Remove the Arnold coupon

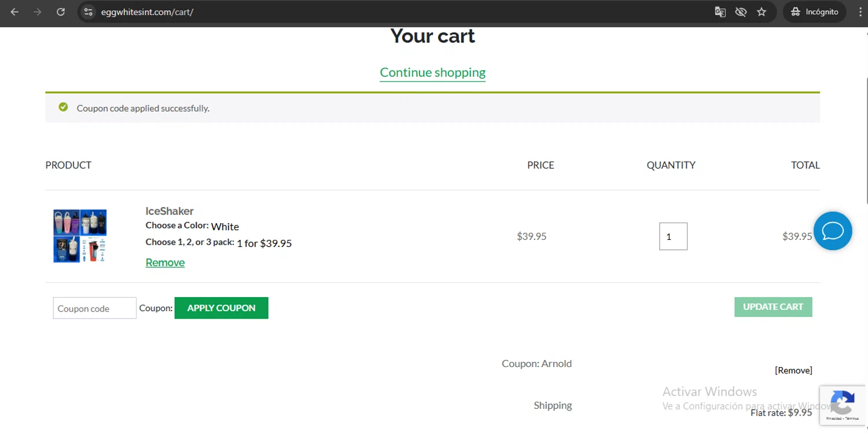pyautogui.click(x=793, y=371)
